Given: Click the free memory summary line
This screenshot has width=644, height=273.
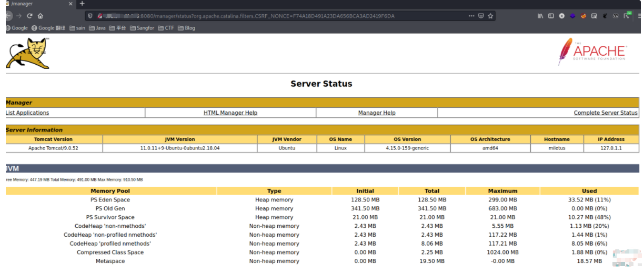Looking at the screenshot, I should [74, 180].
